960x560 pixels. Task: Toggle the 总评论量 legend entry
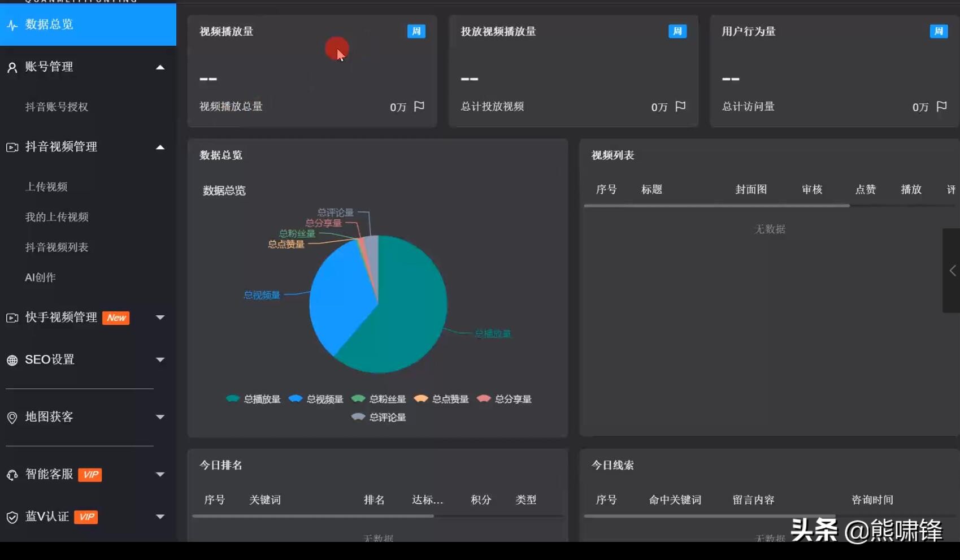(379, 417)
